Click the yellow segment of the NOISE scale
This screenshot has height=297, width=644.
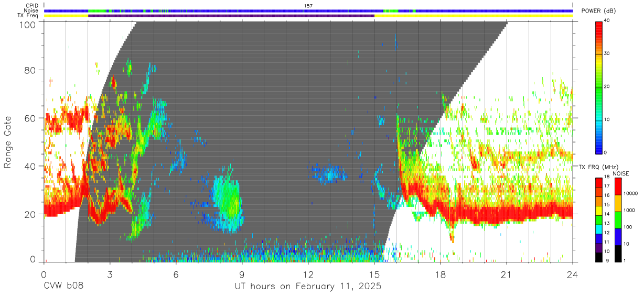click(x=617, y=203)
